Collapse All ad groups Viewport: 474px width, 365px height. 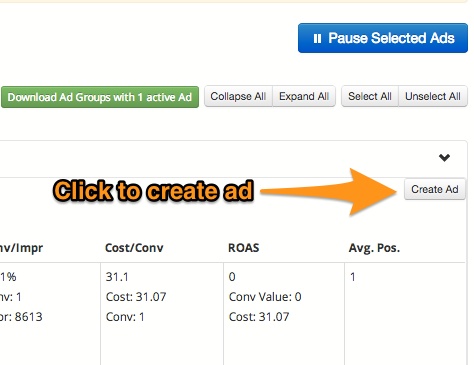[x=238, y=96]
